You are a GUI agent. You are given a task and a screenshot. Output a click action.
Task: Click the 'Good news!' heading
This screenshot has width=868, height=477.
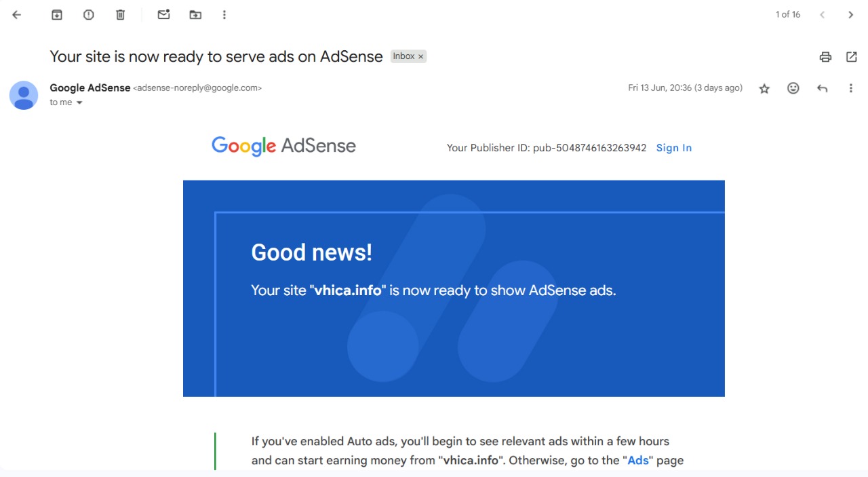312,252
